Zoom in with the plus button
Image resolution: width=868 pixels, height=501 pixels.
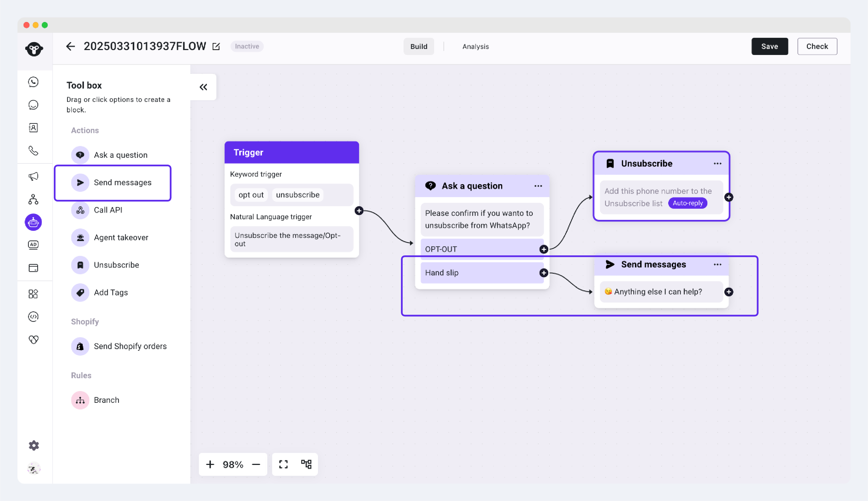(x=210, y=464)
